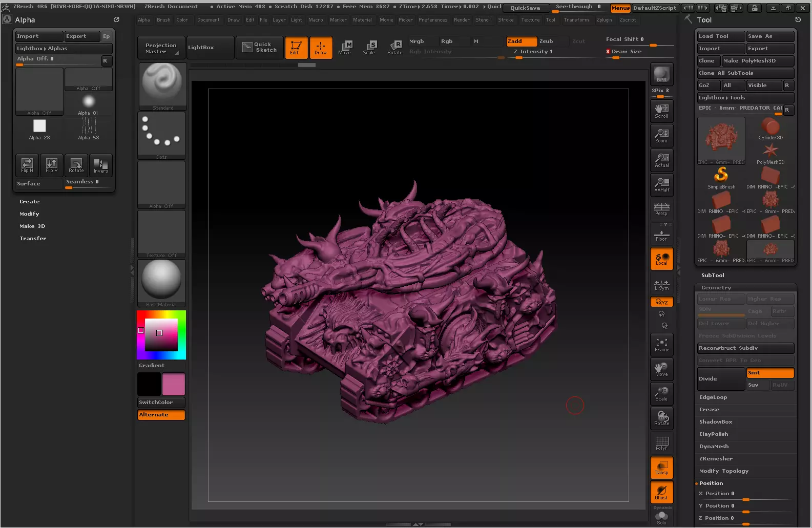Viewport: 812px width, 528px height.
Task: Collapse the Geometry section
Action: tap(716, 288)
